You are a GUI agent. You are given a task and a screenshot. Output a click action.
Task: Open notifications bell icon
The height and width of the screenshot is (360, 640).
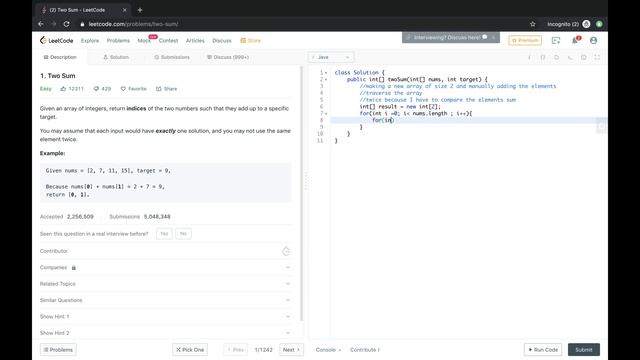(575, 40)
